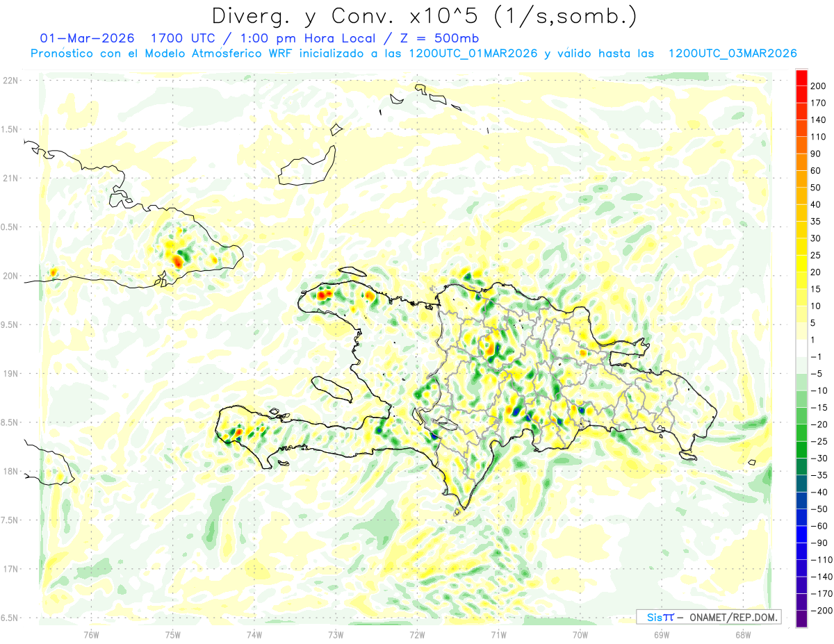The width and height of the screenshot is (834, 644).
Task: Select the '19N' latitude label
Action: point(10,374)
